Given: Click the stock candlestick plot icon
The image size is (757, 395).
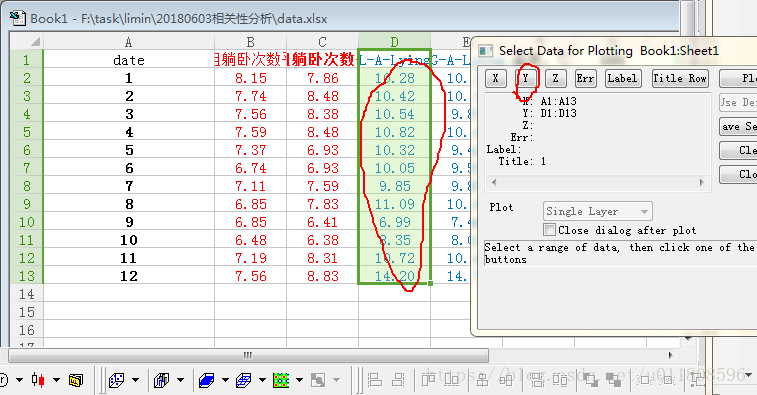Looking at the screenshot, I should pyautogui.click(x=38, y=380).
